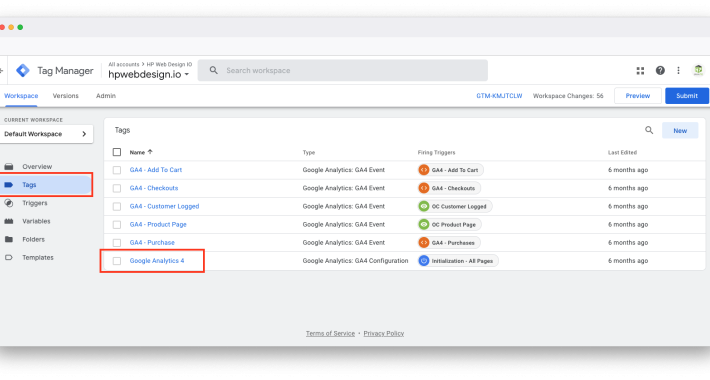Open Triggers in the sidebar
Viewport: 710px width, 380px height.
(35, 203)
